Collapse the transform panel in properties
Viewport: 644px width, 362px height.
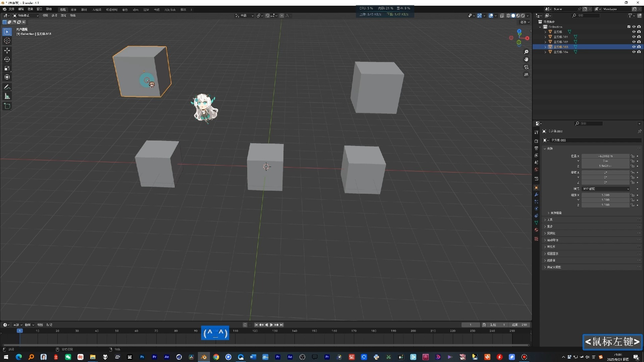click(545, 148)
